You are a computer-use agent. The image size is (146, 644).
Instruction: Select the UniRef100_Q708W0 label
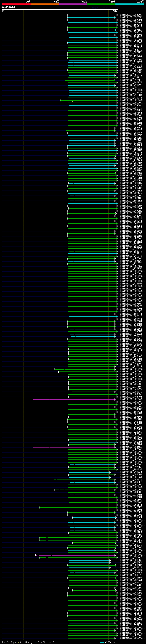(131, 72)
